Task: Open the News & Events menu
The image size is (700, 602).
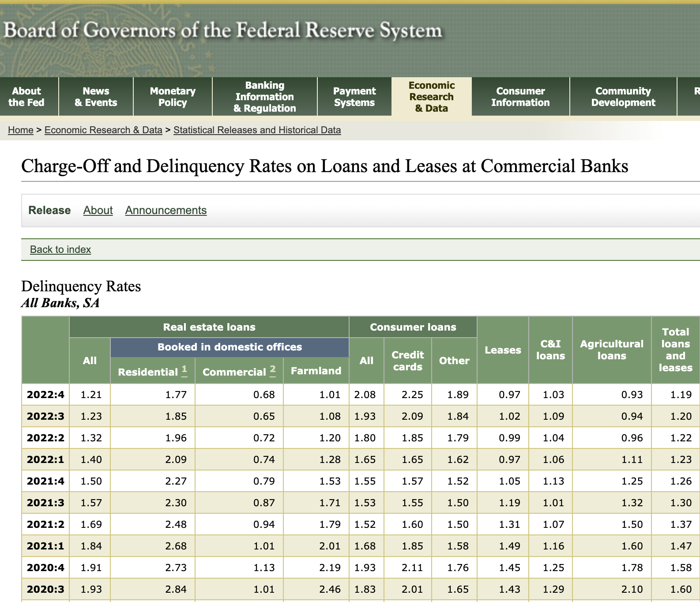Action: click(96, 97)
